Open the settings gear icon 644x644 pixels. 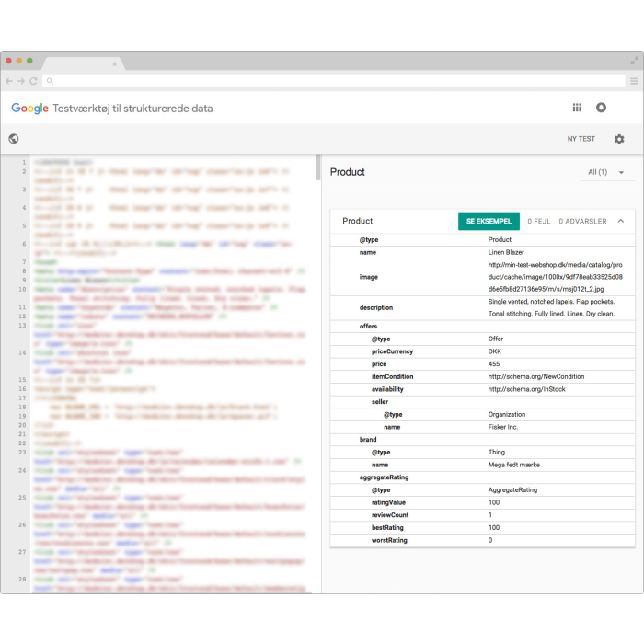[619, 139]
